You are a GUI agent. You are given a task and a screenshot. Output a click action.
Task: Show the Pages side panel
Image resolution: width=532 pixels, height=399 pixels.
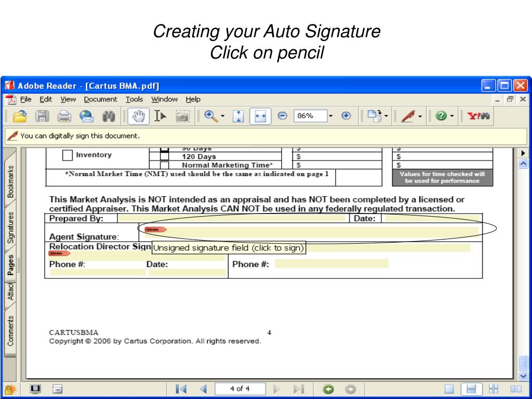coord(10,265)
